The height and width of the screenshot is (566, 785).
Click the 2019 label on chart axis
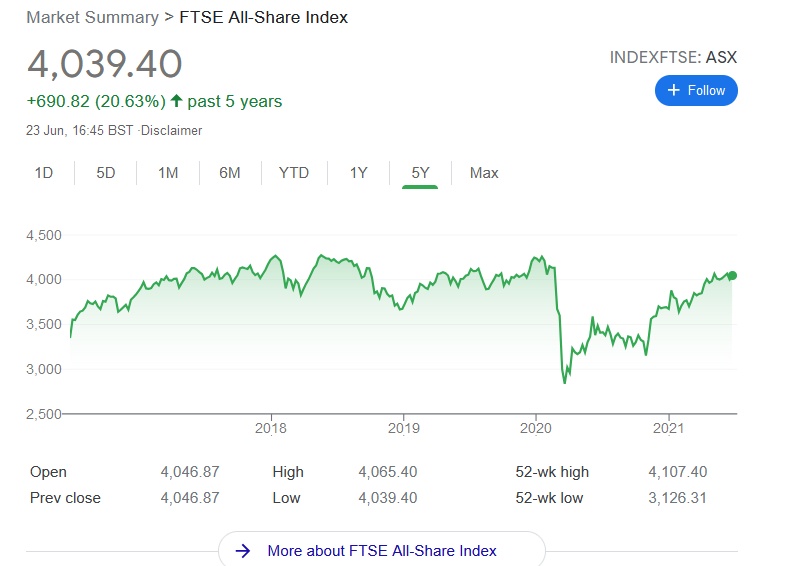pyautogui.click(x=404, y=428)
